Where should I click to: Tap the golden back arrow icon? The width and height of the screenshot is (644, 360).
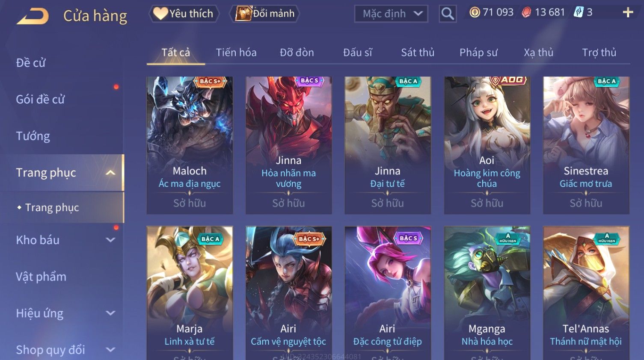point(33,16)
